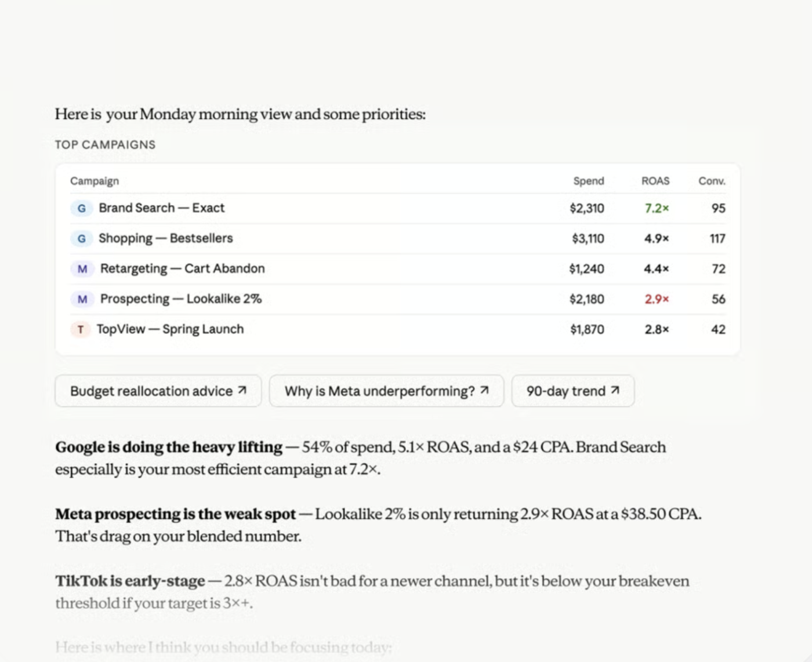Click the 117 conversions value
Viewport: 812px width, 662px height.
click(x=717, y=239)
